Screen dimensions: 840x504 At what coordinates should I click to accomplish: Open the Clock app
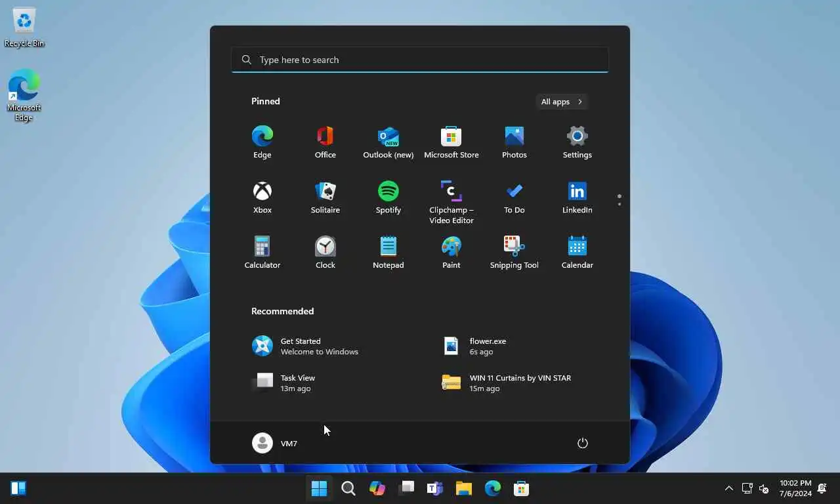pos(325,253)
